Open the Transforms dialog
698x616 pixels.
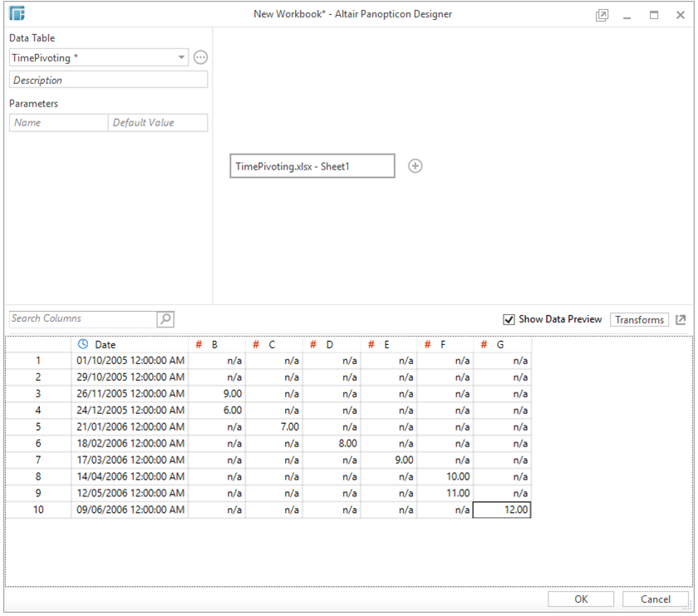[x=639, y=320]
